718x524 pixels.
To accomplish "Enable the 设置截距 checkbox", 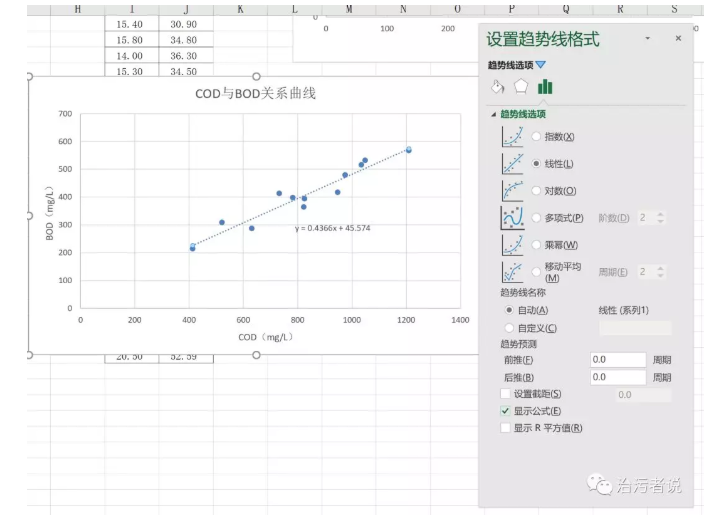I will point(506,394).
